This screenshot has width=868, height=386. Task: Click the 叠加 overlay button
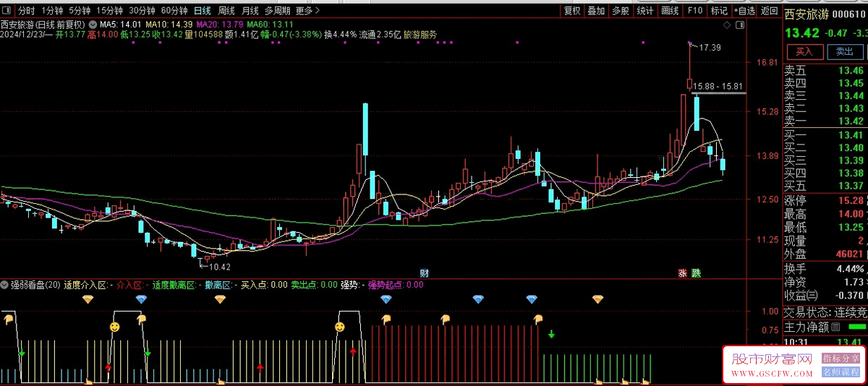596,11
